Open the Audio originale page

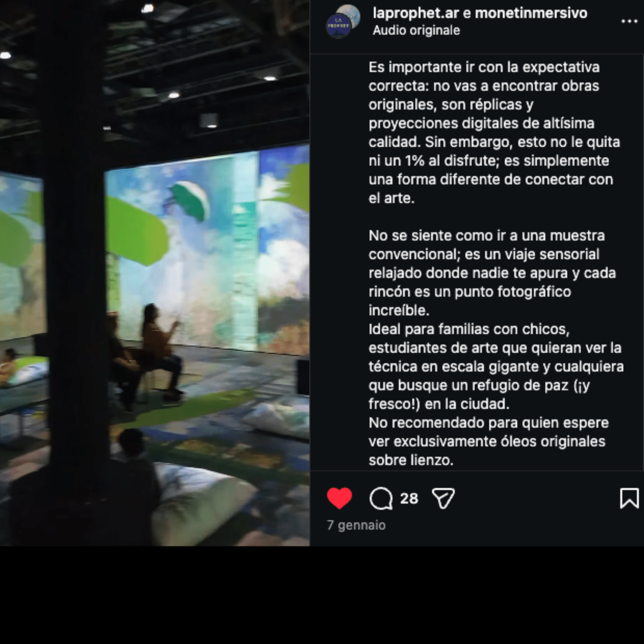click(x=416, y=30)
